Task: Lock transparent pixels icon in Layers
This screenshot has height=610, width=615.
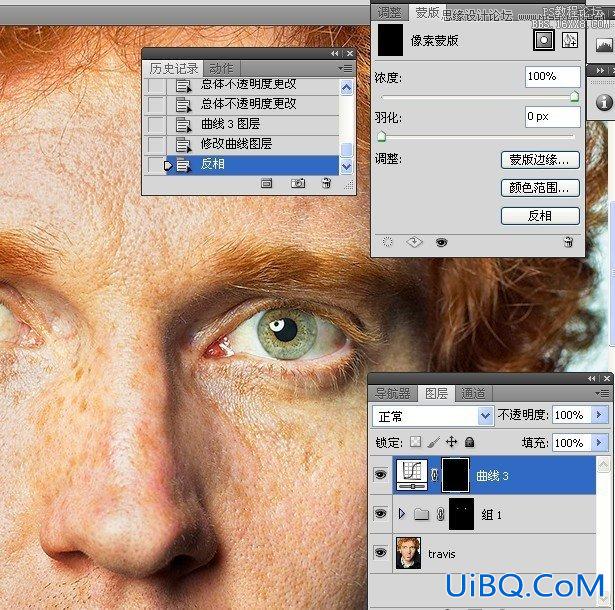Action: [x=415, y=442]
